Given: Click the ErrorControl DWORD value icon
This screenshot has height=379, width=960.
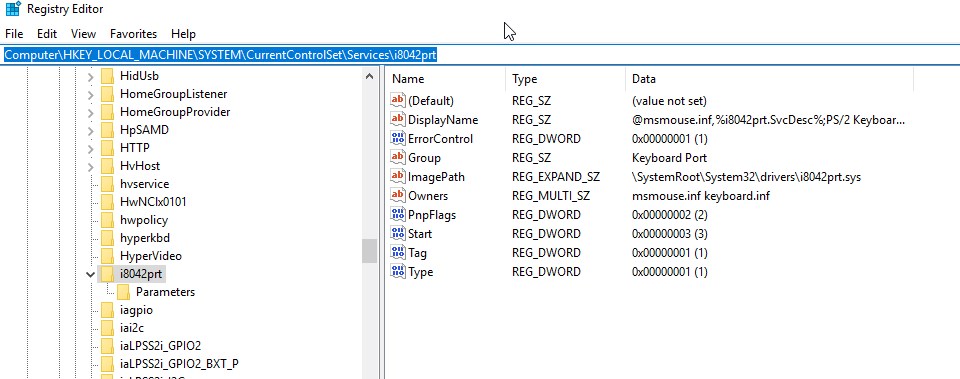Looking at the screenshot, I should point(398,138).
